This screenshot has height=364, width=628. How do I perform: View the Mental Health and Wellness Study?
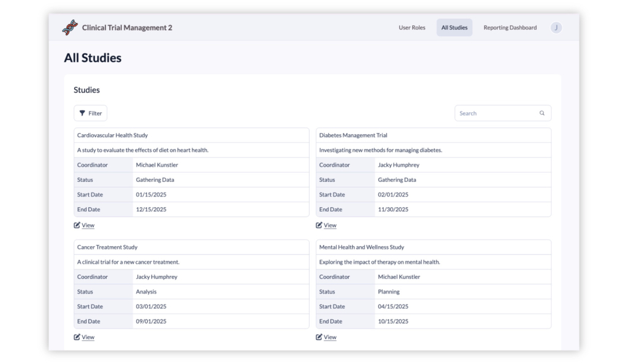click(x=329, y=337)
